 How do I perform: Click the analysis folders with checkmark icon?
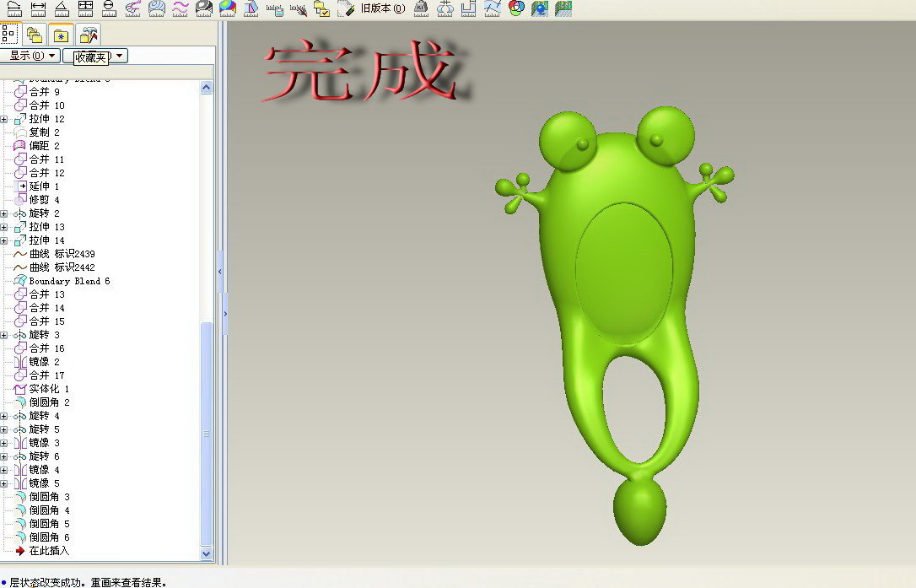tap(322, 8)
